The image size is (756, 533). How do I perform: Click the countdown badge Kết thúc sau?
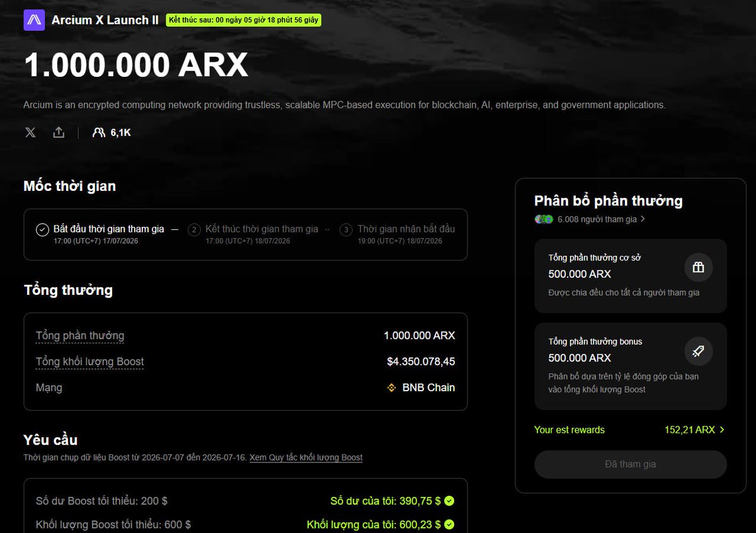244,20
